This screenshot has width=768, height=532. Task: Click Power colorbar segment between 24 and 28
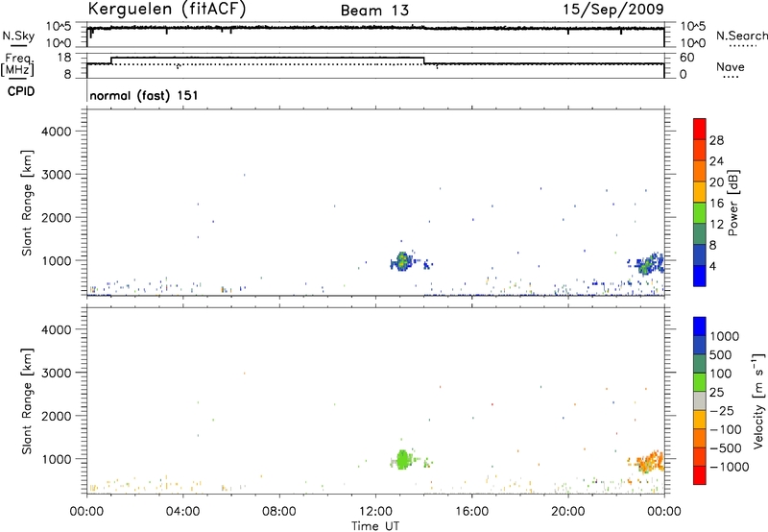click(700, 150)
